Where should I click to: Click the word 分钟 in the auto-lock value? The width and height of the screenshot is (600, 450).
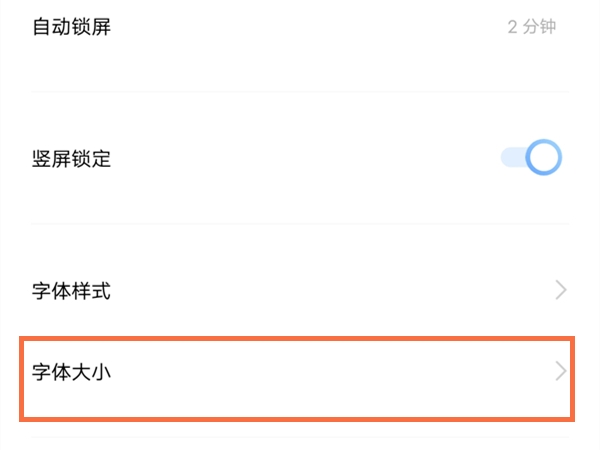[541, 27]
